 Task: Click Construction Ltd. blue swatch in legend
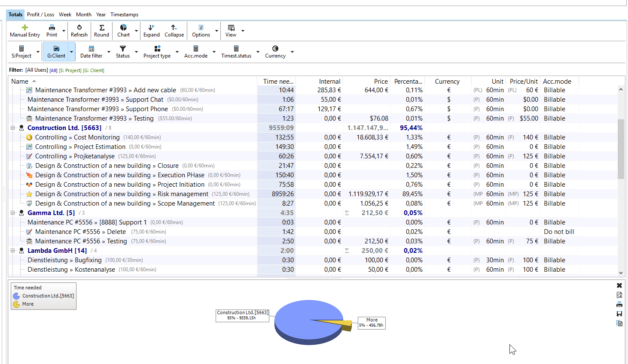[x=16, y=296]
